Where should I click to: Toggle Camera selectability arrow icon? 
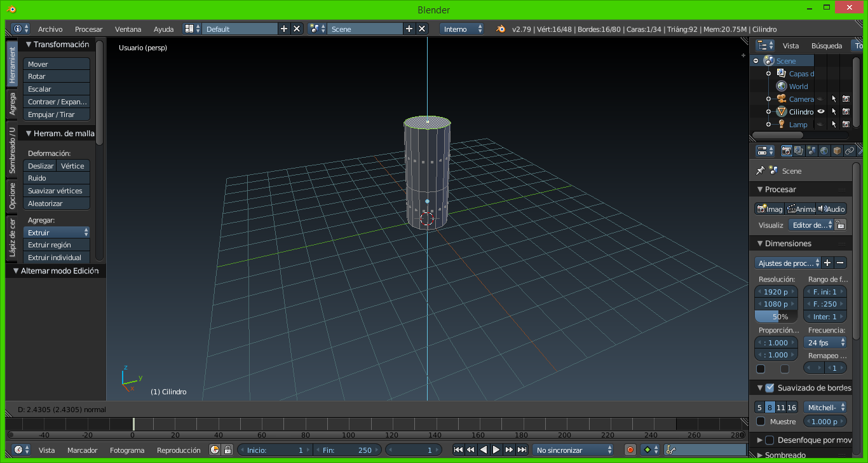pyautogui.click(x=834, y=99)
